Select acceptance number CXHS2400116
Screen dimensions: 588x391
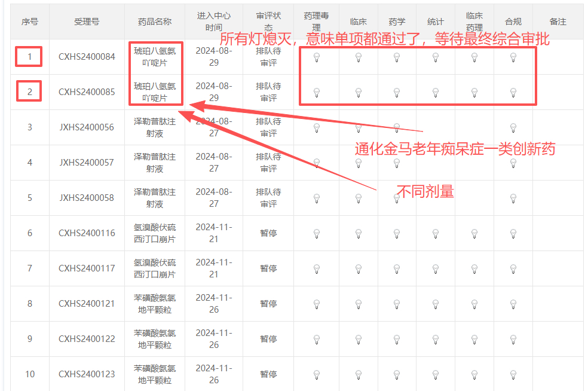[x=87, y=233]
